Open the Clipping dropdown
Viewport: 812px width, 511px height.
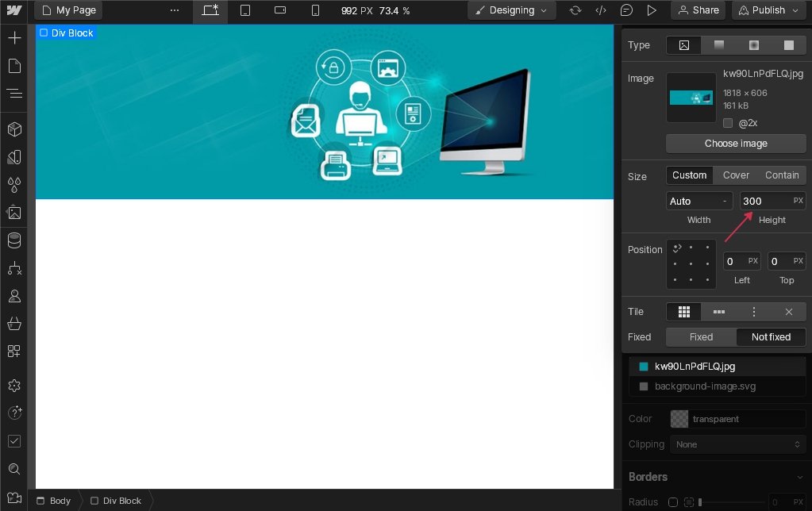point(737,444)
